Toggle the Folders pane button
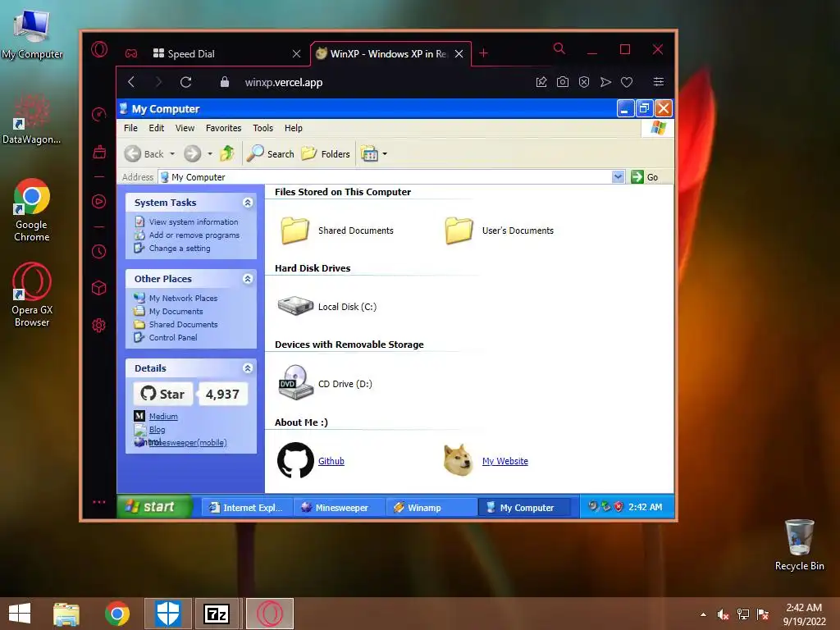840x630 pixels. (x=325, y=153)
